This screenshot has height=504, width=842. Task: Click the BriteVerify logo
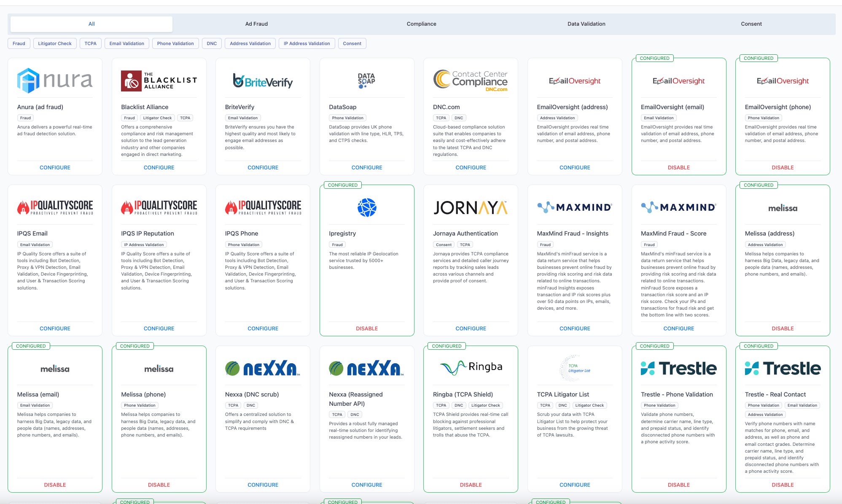tap(263, 80)
